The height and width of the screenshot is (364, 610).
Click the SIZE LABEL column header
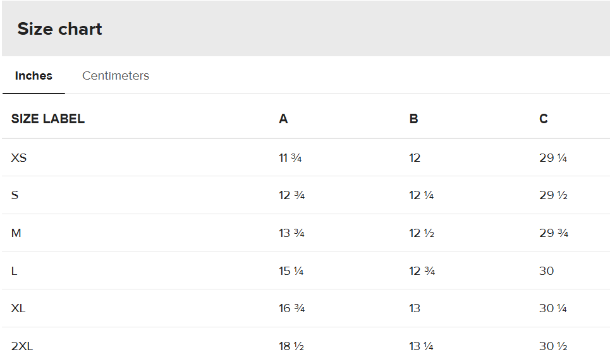tap(48, 119)
